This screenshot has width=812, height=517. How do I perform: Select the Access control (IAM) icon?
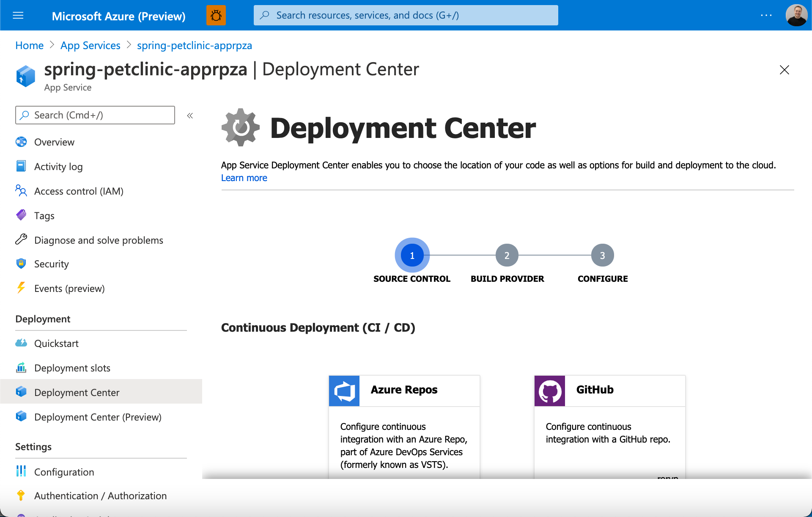coord(21,191)
